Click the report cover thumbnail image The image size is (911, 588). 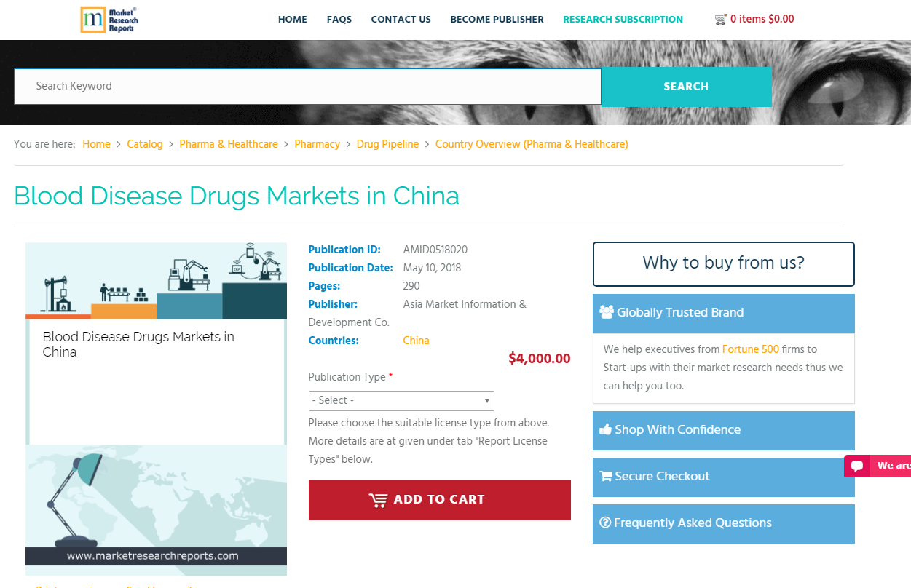(156, 409)
